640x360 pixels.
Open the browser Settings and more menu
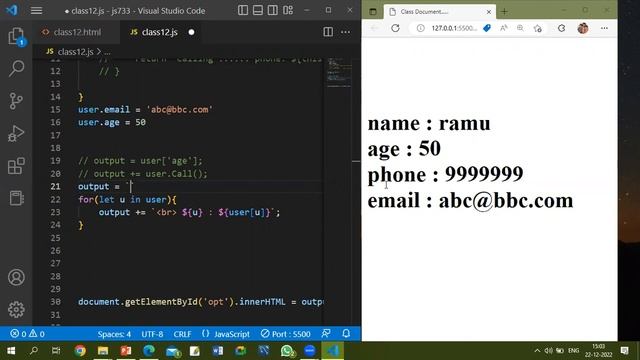pyautogui.click(x=604, y=28)
